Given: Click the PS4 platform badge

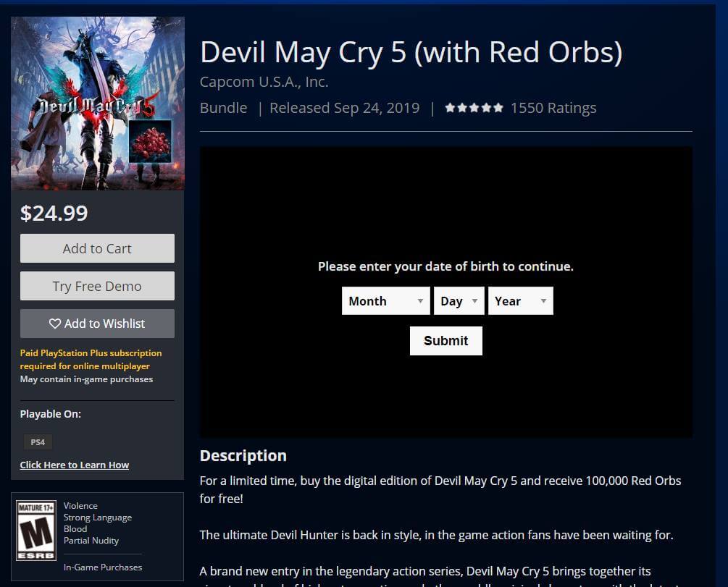Looking at the screenshot, I should point(38,442).
